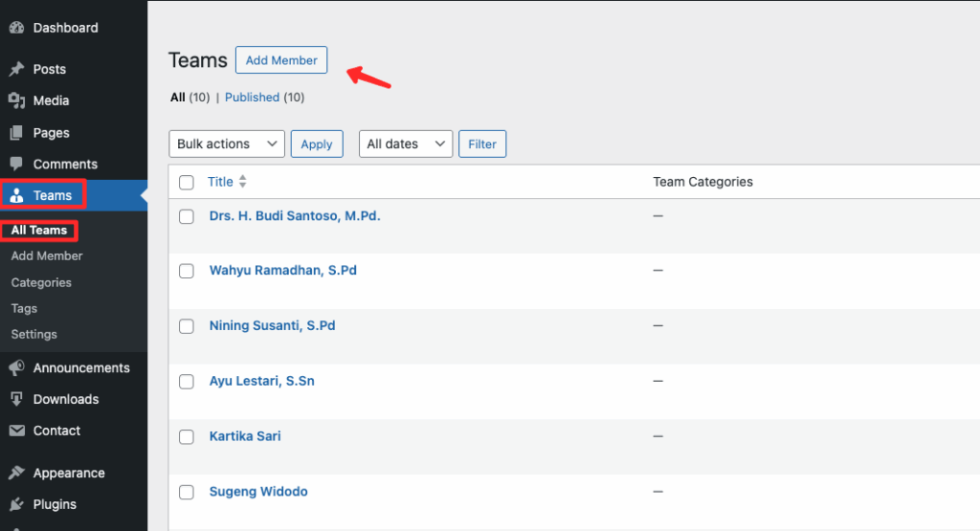
Task: Tick the Sugeng Widodo row checkbox
Action: coord(187,493)
